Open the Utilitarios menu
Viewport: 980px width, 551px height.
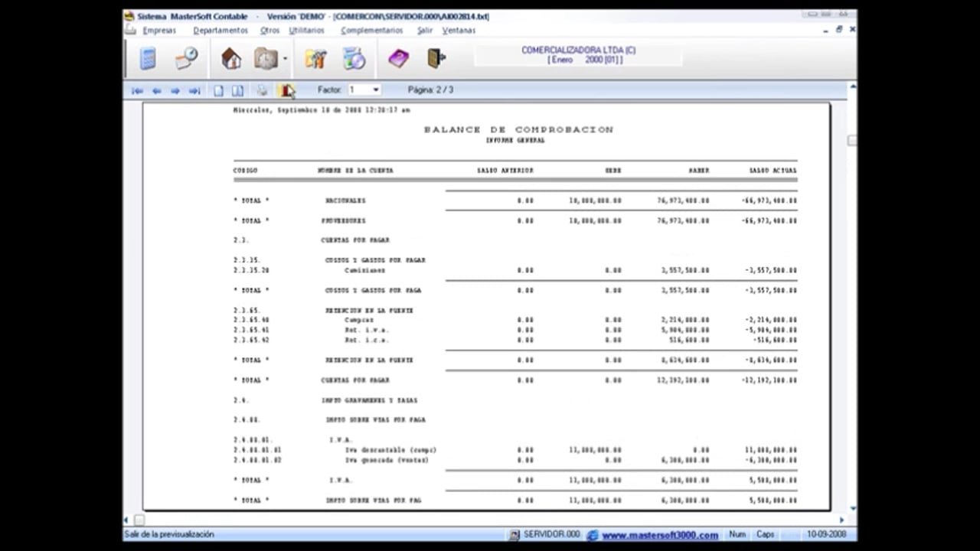coord(306,31)
